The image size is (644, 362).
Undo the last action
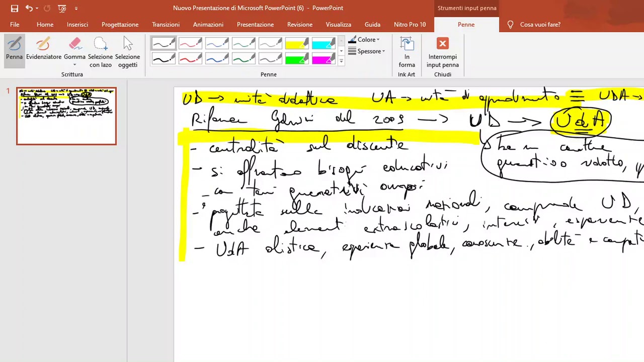[29, 8]
